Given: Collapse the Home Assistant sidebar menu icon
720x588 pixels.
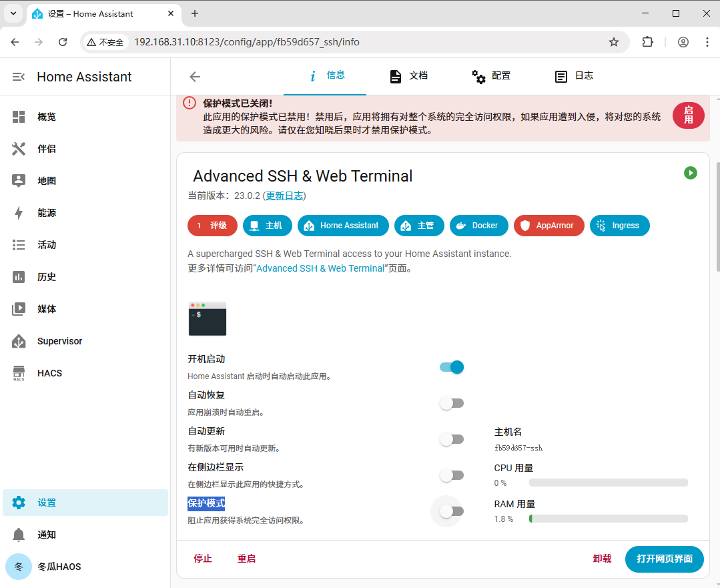Looking at the screenshot, I should pyautogui.click(x=19, y=77).
